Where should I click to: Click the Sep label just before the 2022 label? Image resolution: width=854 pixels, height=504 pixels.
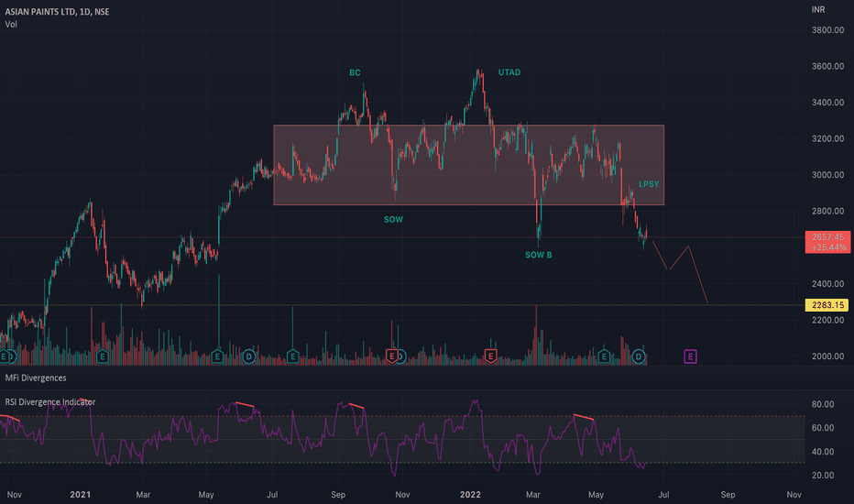(338, 495)
